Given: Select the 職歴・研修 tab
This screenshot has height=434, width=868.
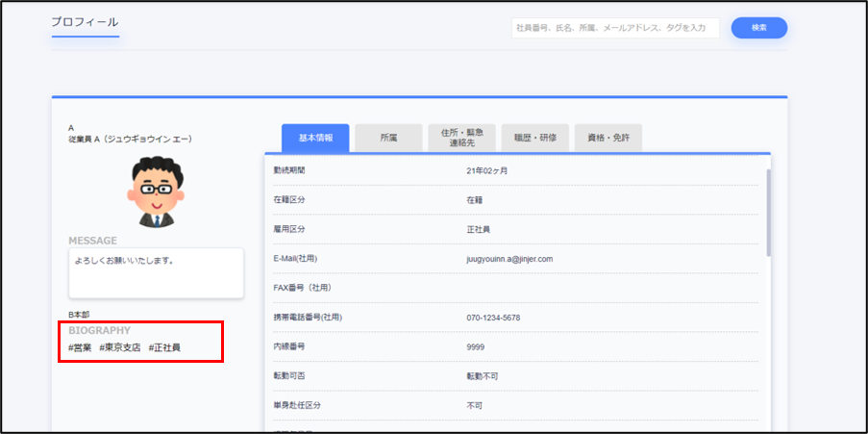Looking at the screenshot, I should click(x=534, y=138).
